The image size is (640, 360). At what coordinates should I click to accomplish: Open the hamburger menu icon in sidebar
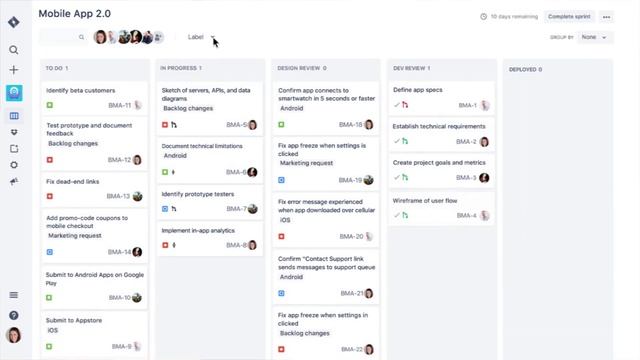[x=13, y=295]
